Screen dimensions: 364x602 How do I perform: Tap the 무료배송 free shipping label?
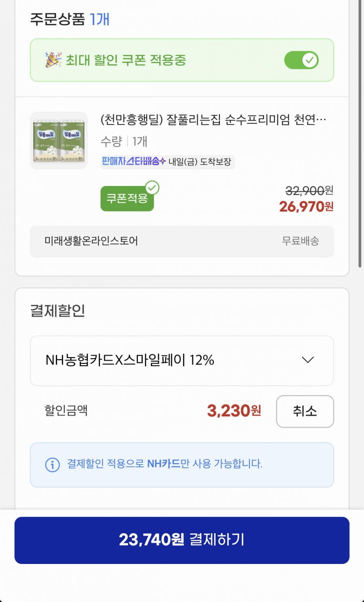tap(301, 241)
